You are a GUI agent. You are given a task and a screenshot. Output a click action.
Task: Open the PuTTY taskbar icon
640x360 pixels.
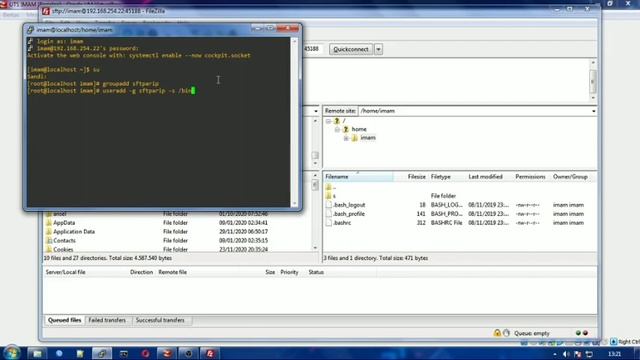tap(101, 353)
